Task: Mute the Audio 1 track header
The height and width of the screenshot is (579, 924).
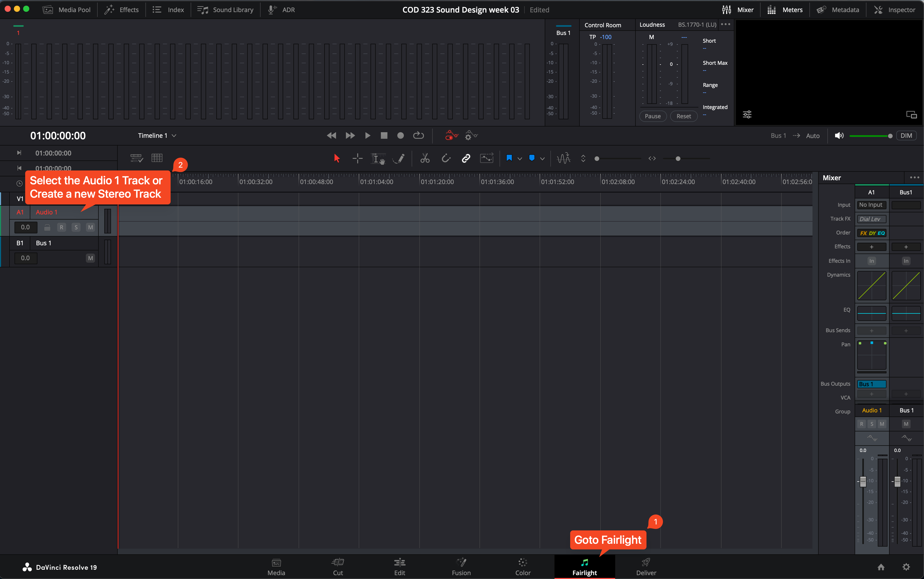Action: coord(90,228)
